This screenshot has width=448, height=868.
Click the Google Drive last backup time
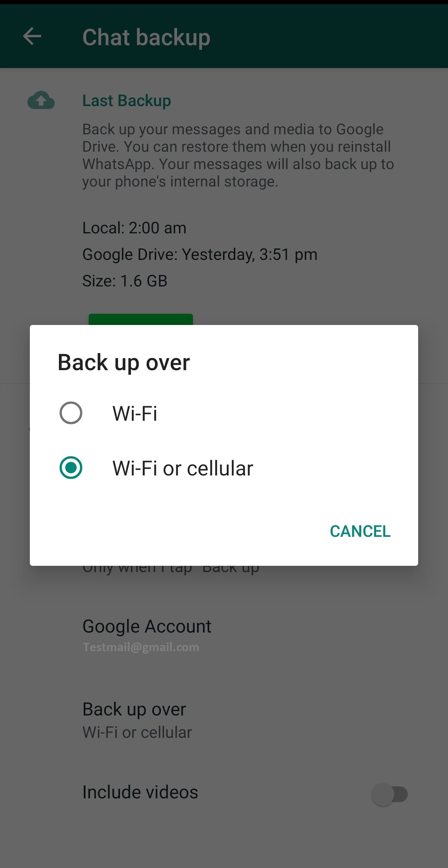click(200, 255)
